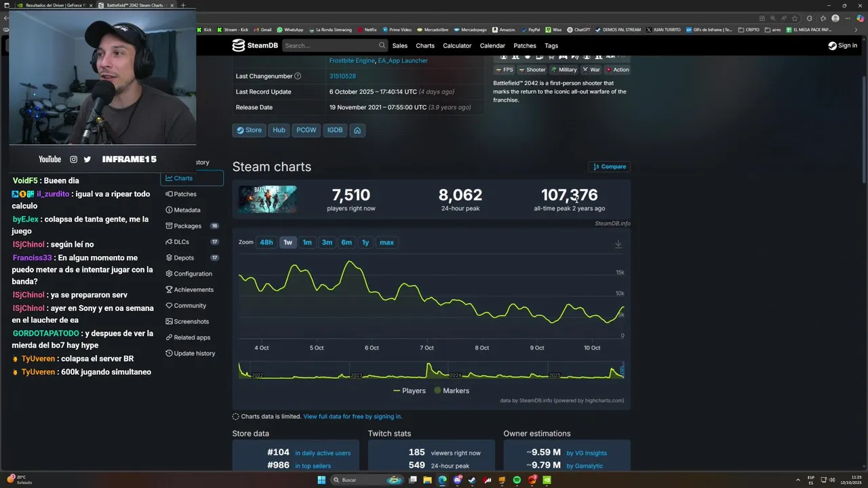
Task: Toggle Markers series in chart legend
Action: point(452,391)
